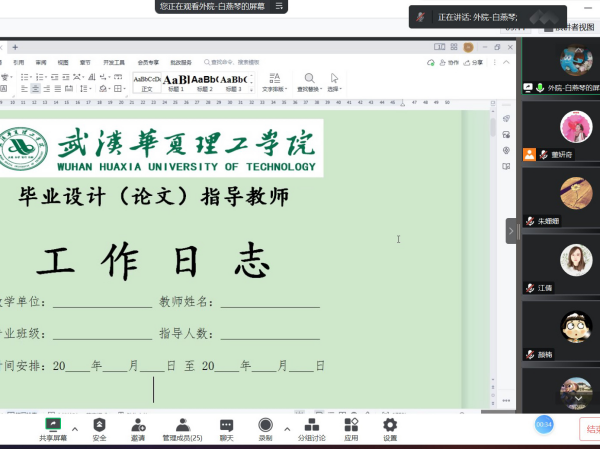Open the side pane more options dots
600x449 pixels.
(506, 400)
